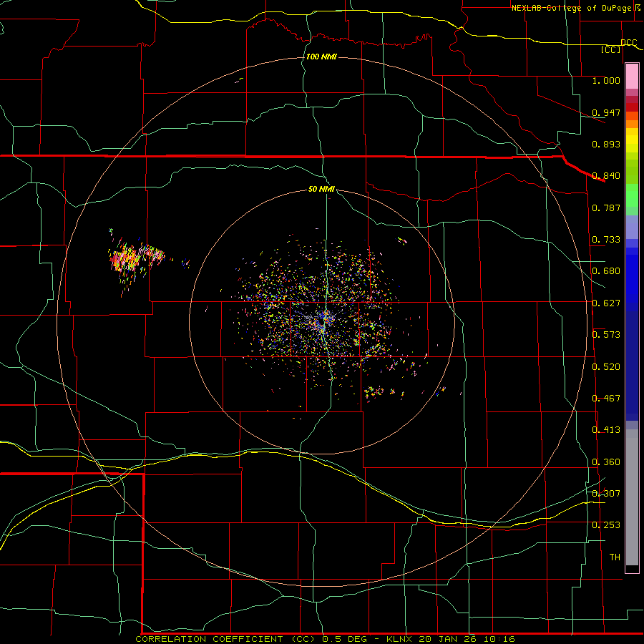Click the 0.787 color scale value

coord(606,208)
